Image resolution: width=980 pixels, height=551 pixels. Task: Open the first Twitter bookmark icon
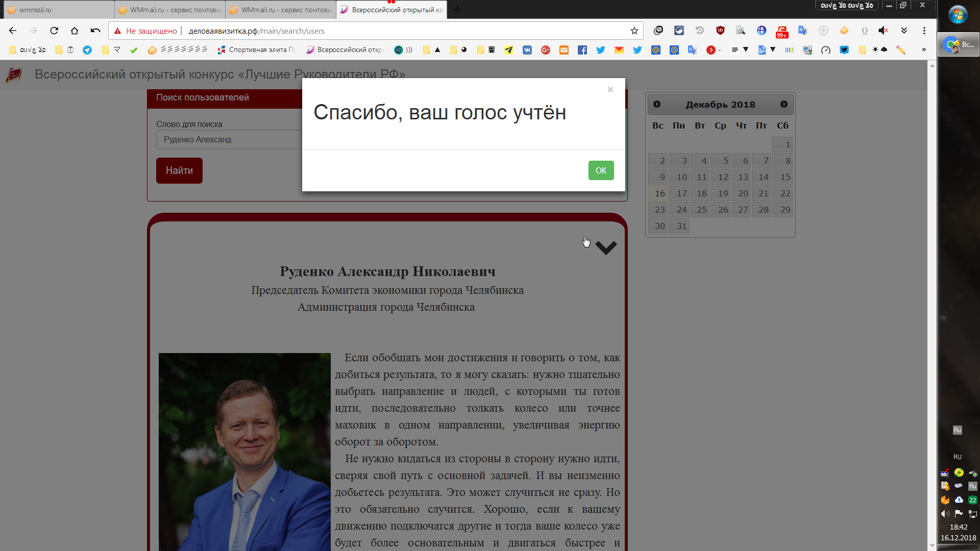pyautogui.click(x=601, y=50)
